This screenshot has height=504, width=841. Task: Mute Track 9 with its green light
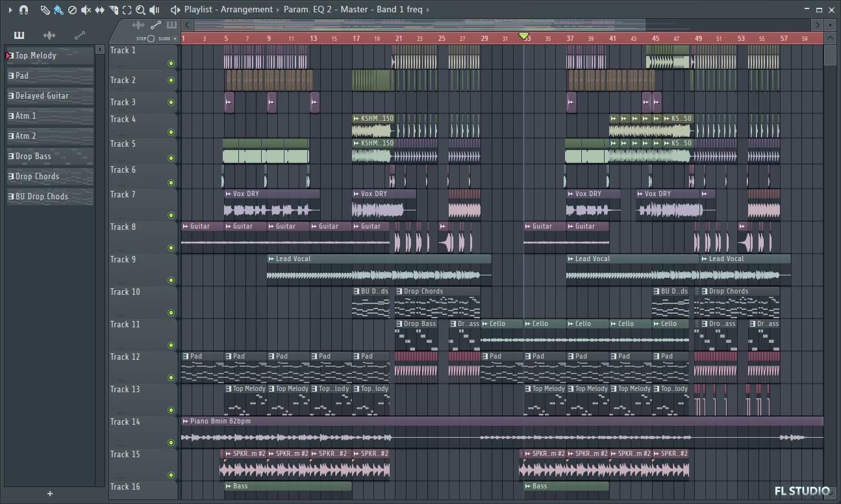(171, 281)
